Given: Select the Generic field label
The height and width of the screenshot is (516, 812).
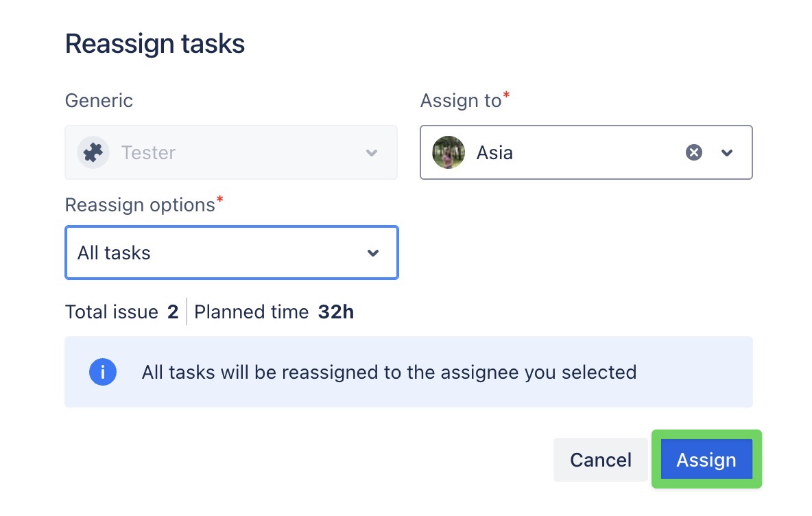Looking at the screenshot, I should point(99,100).
